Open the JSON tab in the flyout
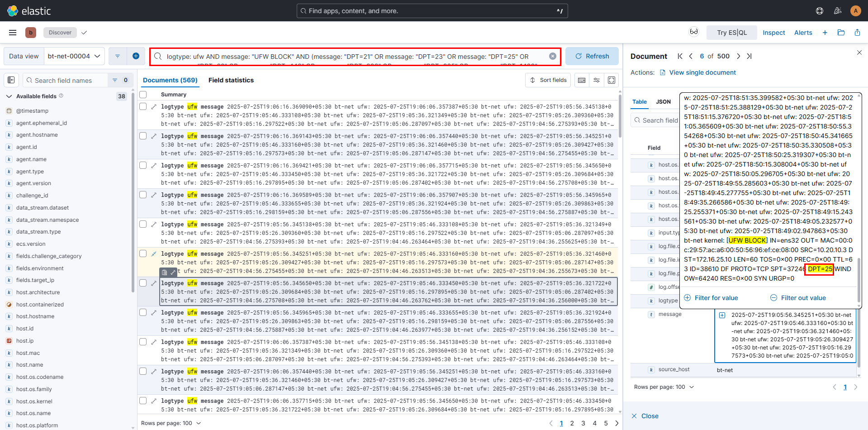Image resolution: width=868 pixels, height=430 pixels. click(x=664, y=102)
